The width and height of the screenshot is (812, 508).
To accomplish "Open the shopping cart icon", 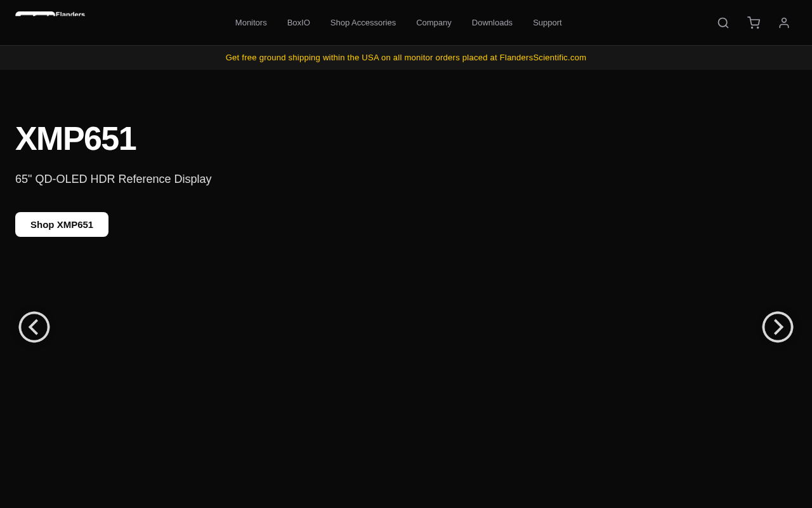I will tap(754, 23).
